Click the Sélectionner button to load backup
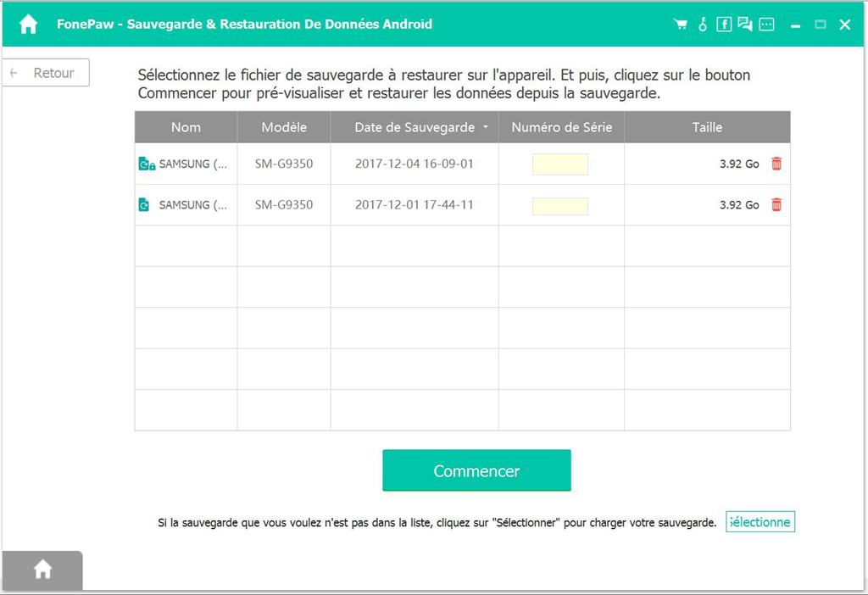This screenshot has height=595, width=868. [760, 522]
